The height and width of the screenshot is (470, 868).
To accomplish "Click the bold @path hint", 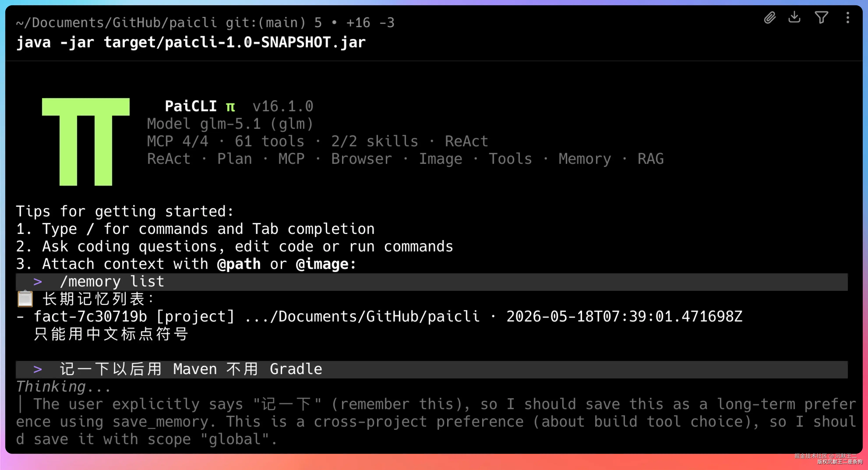I will [239, 264].
